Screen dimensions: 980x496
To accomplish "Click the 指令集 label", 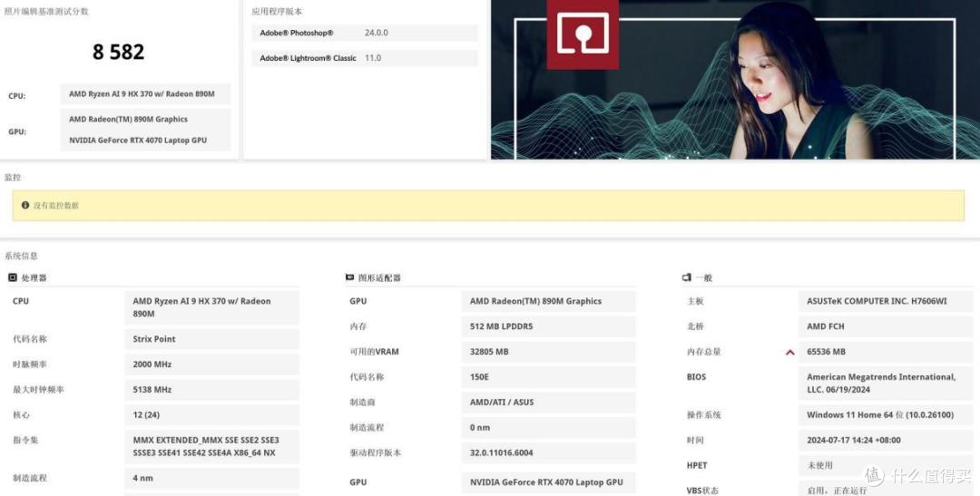I will tap(25, 440).
